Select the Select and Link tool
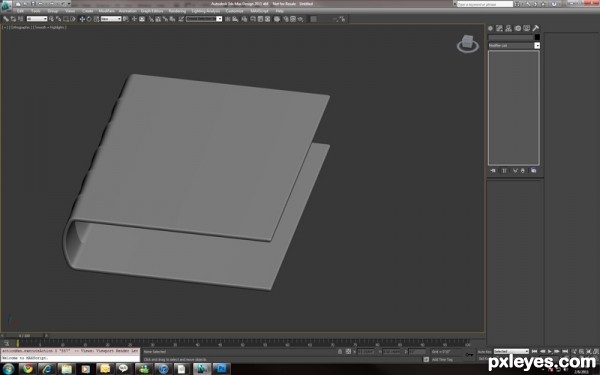 click(x=6, y=19)
